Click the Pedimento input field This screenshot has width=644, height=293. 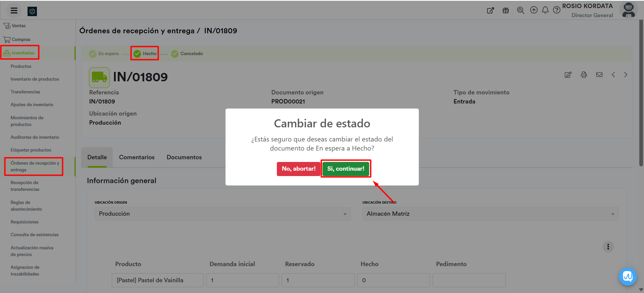tap(468, 280)
